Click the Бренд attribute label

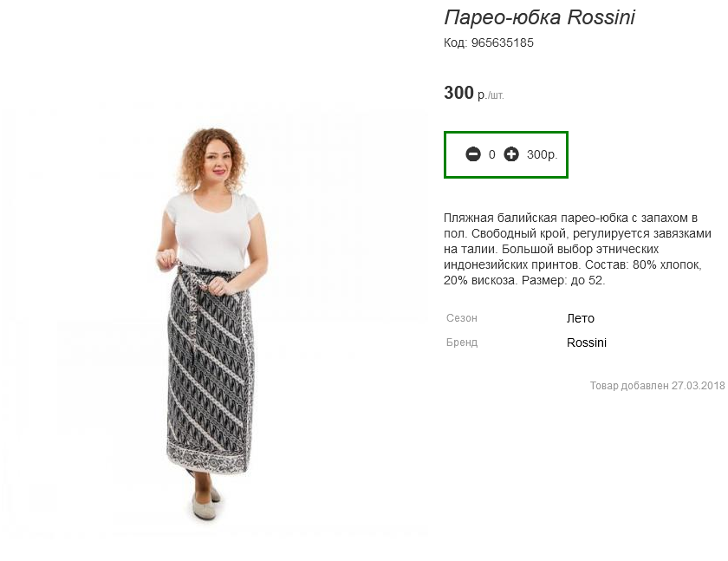[462, 342]
